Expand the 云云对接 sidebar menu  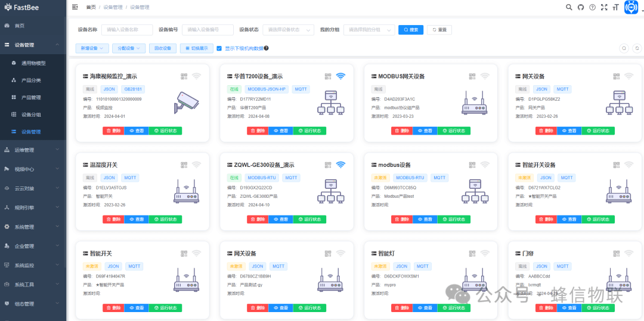33,188
